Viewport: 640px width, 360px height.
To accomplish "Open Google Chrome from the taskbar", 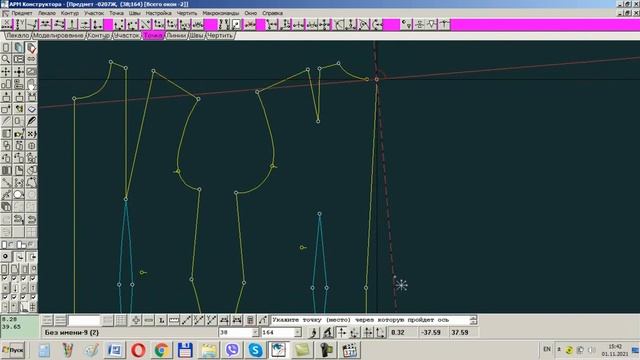I will 162,350.
